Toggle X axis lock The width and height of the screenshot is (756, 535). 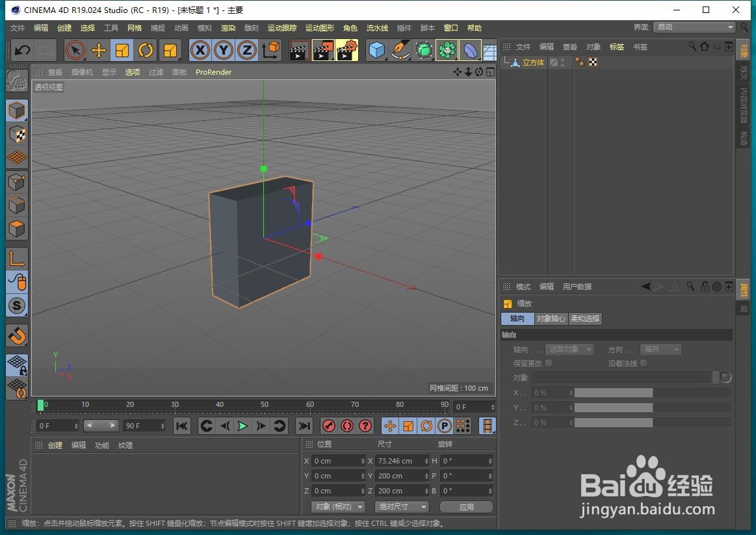[200, 50]
